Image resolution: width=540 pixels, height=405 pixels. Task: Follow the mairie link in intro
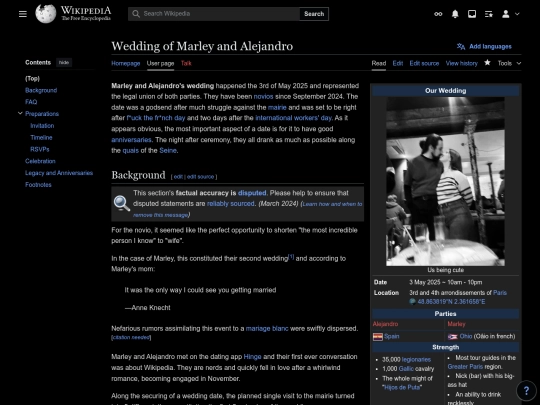[277, 107]
